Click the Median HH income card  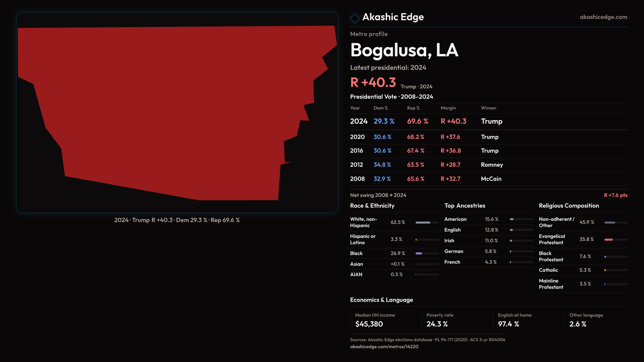pyautogui.click(x=386, y=320)
